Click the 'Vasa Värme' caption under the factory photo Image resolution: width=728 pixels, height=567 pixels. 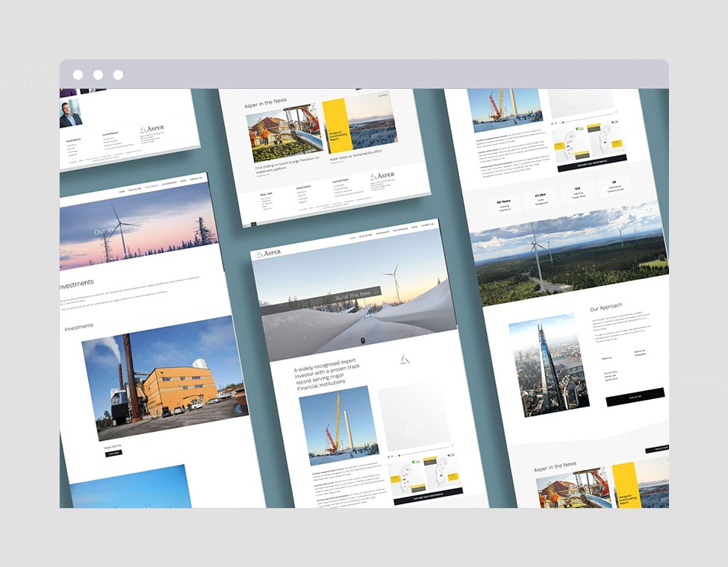click(113, 446)
